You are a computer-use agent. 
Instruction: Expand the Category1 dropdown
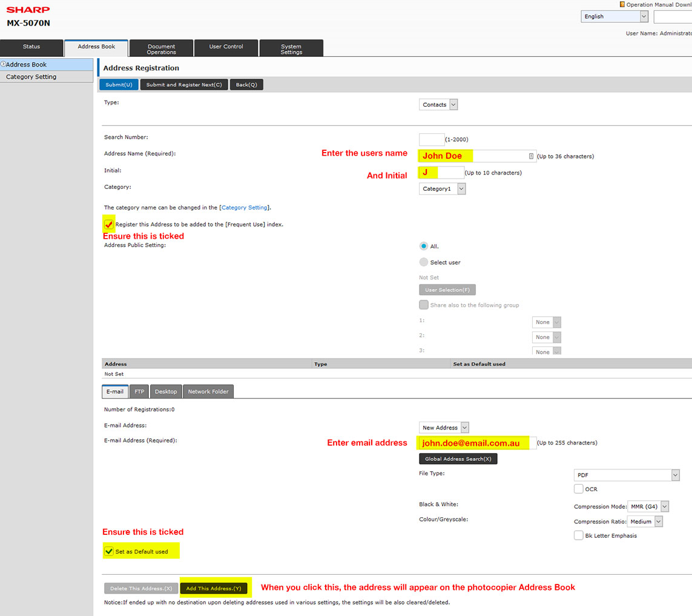pos(442,189)
